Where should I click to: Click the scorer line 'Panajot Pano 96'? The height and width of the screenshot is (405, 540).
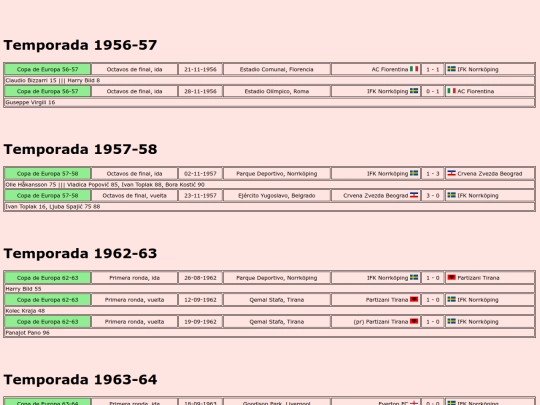[270, 333]
